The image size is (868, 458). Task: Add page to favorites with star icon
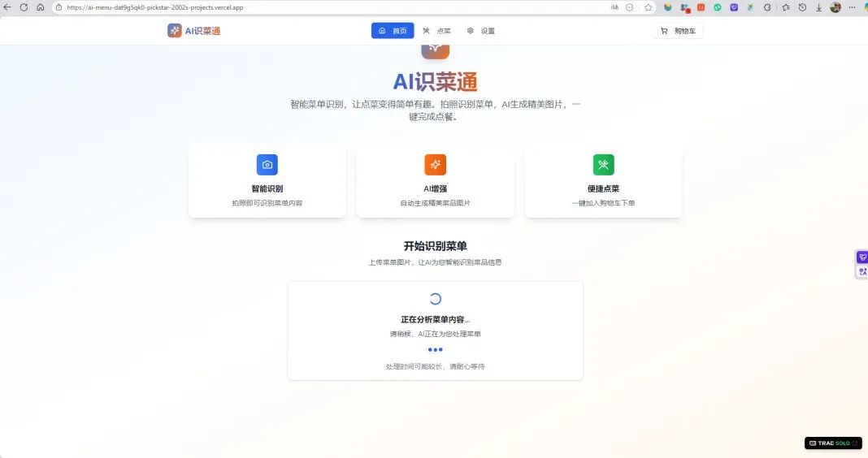[x=649, y=7]
